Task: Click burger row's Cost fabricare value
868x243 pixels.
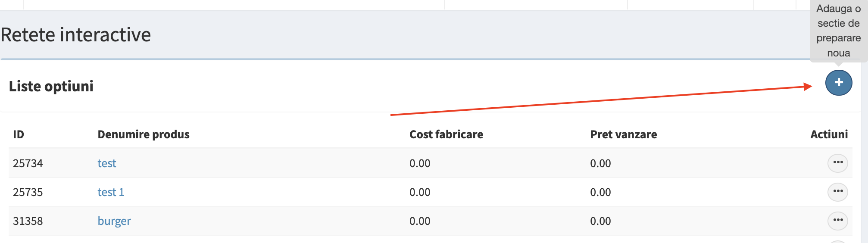Action: click(420, 221)
